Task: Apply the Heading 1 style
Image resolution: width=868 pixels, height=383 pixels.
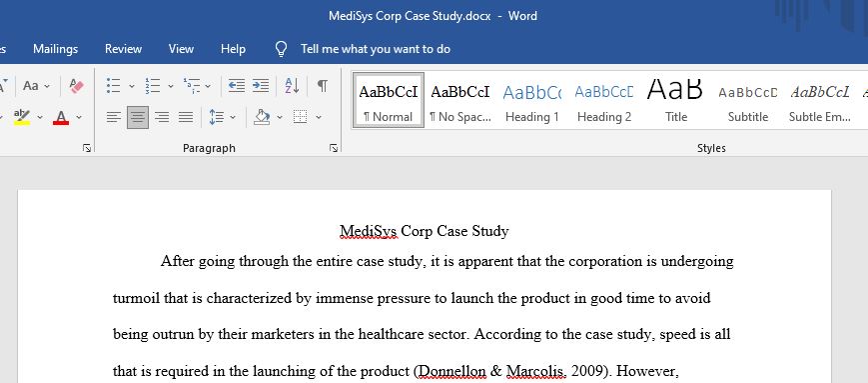Action: coord(532,100)
